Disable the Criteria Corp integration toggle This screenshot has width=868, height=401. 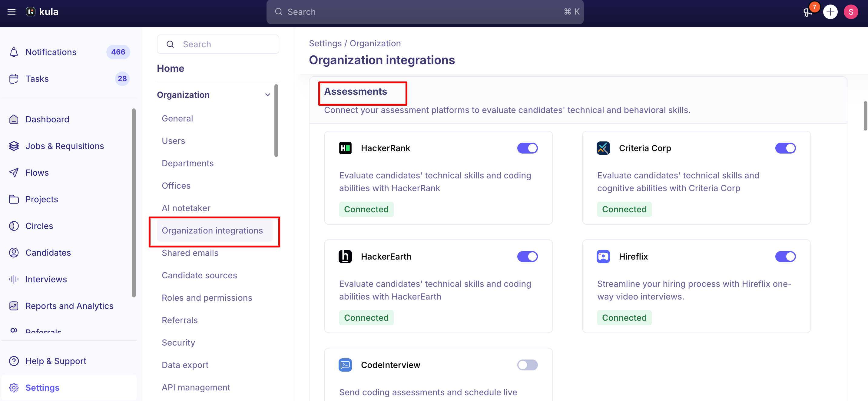[x=785, y=148]
